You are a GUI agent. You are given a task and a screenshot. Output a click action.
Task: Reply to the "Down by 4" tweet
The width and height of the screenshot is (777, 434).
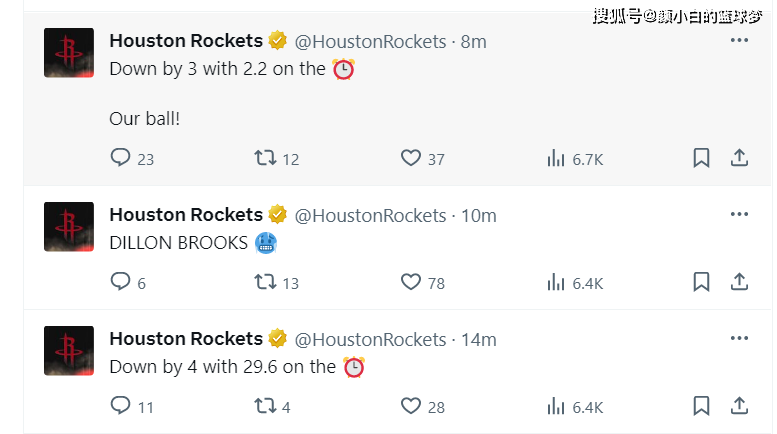click(x=120, y=406)
